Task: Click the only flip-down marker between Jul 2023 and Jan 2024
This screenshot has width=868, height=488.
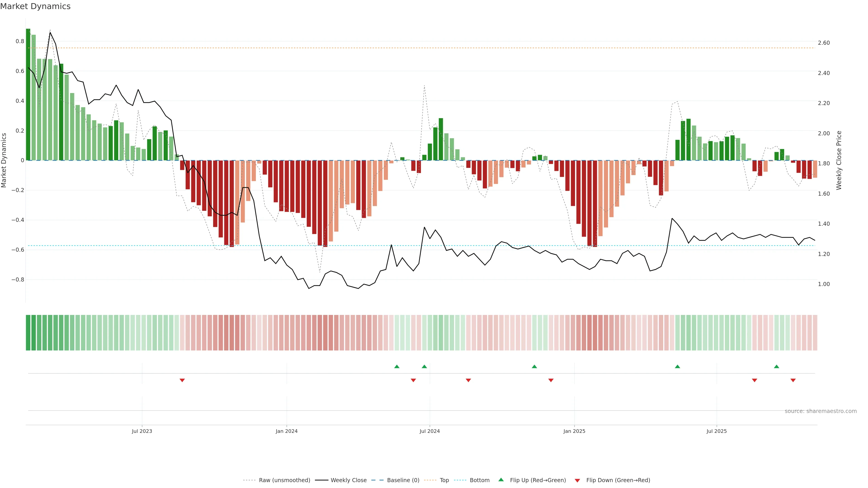Action: (x=182, y=380)
